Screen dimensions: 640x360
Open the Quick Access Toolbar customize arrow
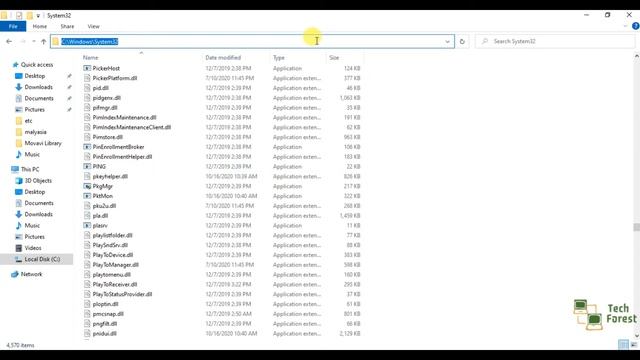tap(38, 16)
